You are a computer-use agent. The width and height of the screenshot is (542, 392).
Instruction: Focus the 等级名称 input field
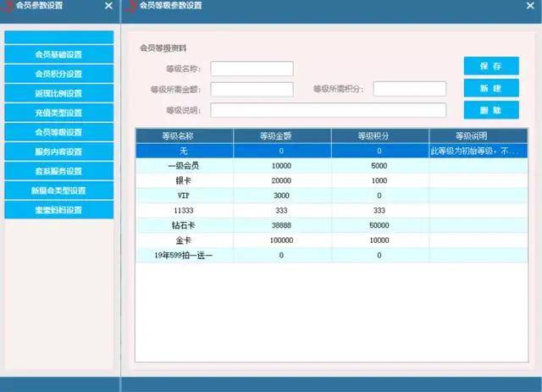252,69
